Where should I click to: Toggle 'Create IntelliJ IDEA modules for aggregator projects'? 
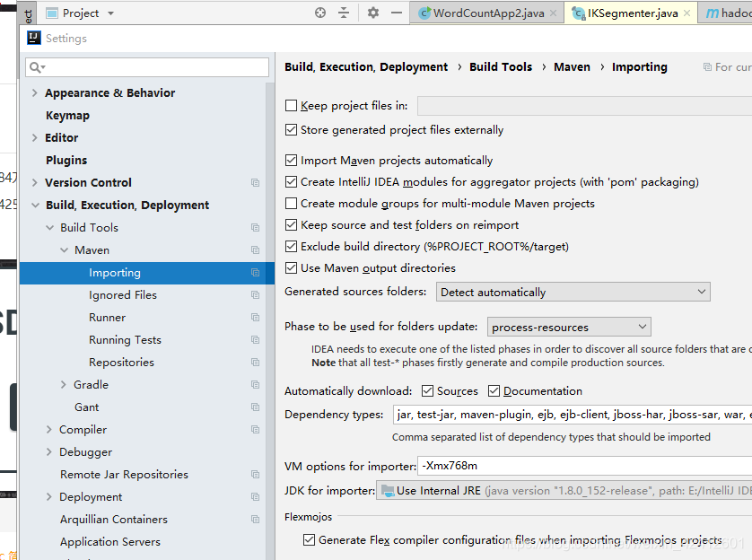pyautogui.click(x=291, y=181)
